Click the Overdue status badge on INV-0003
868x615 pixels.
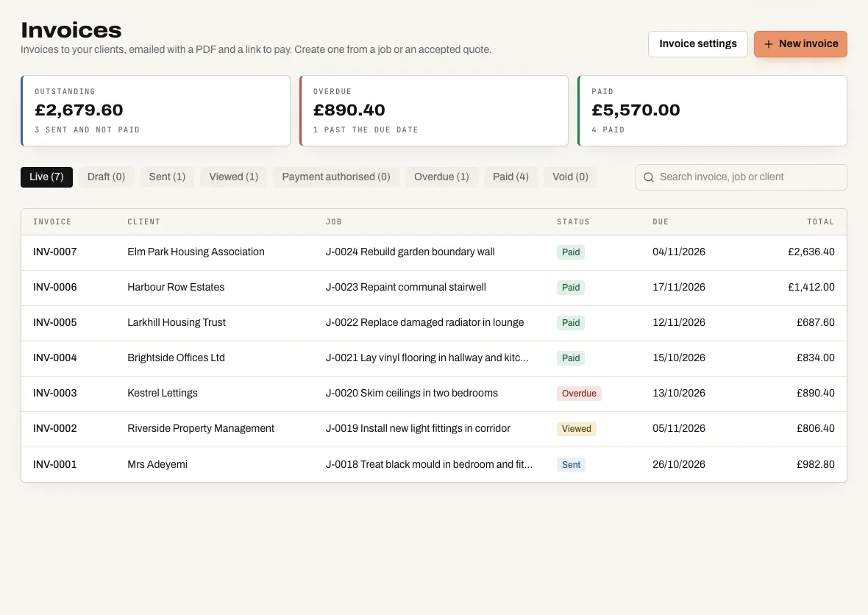point(579,394)
